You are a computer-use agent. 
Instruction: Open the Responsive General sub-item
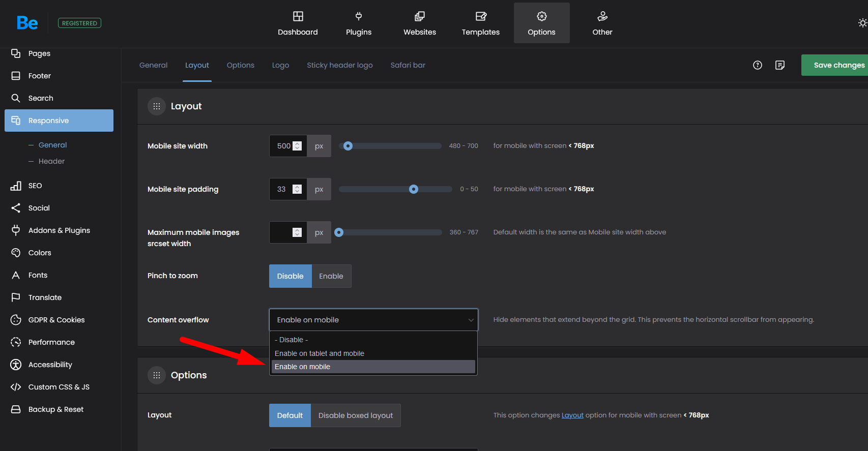point(53,145)
